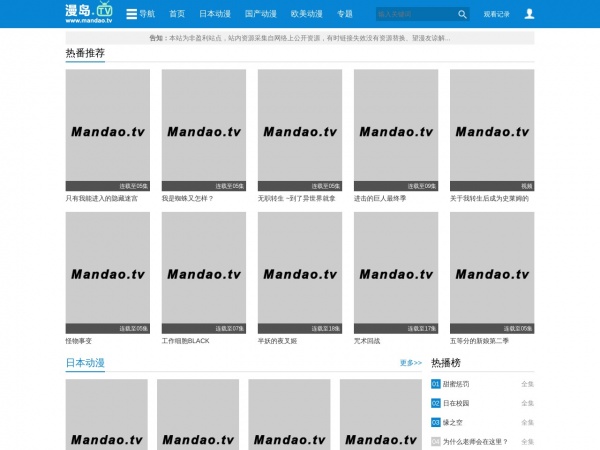
Task: Open 为什么老师会在这里？ in 热播榜
Action: point(475,441)
